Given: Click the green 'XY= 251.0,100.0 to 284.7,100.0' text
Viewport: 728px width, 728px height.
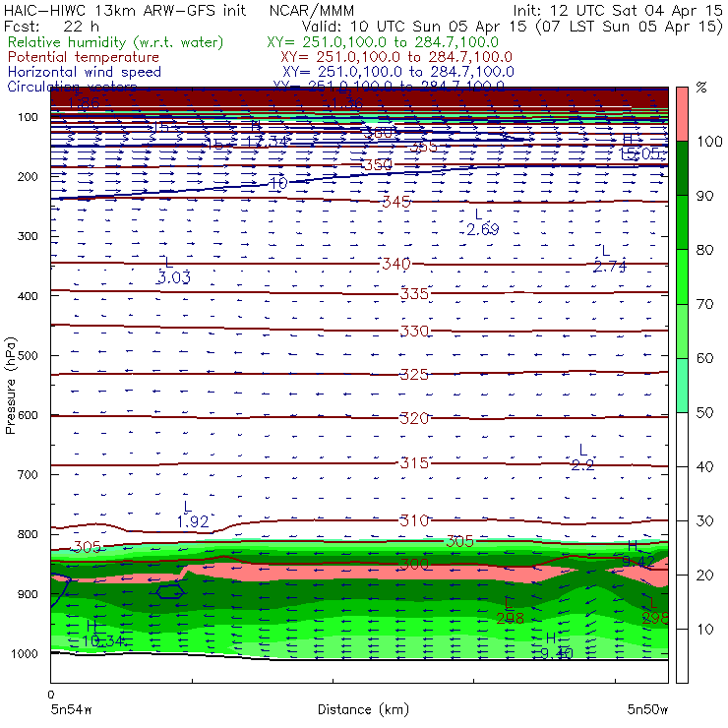Looking at the screenshot, I should coord(383,42).
